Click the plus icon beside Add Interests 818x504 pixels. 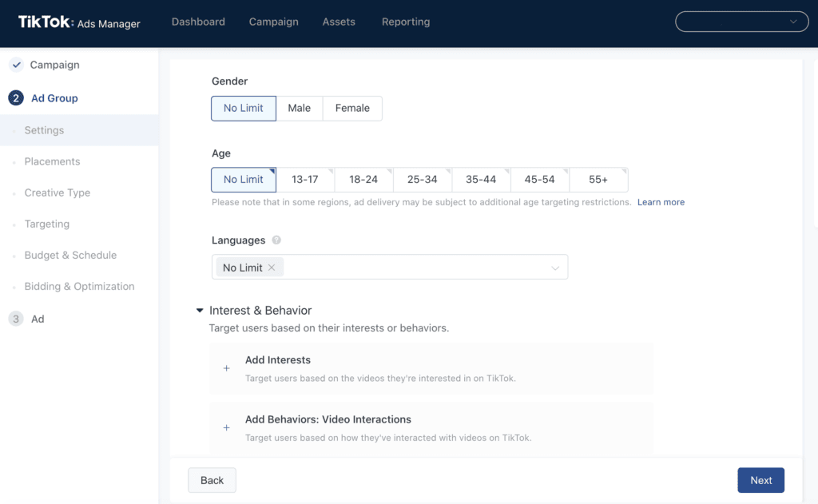point(227,368)
